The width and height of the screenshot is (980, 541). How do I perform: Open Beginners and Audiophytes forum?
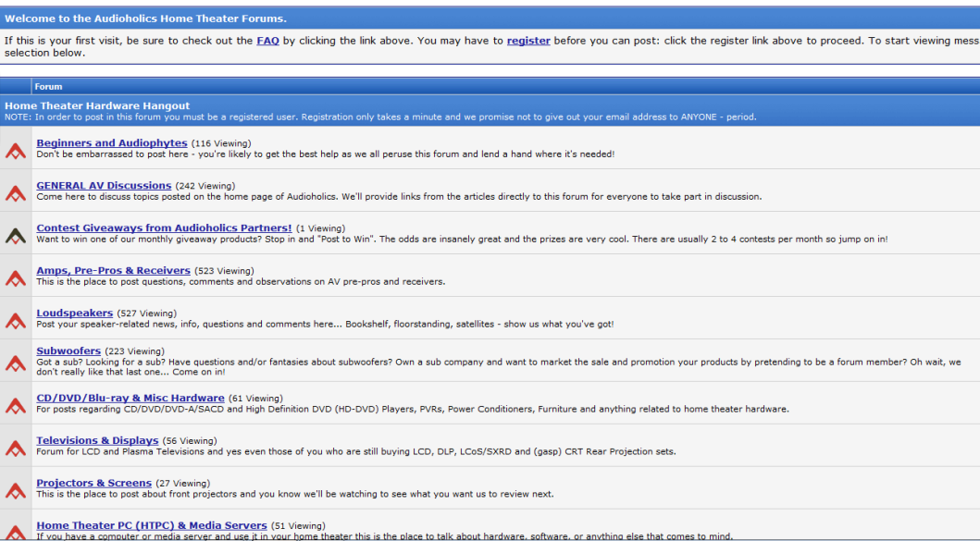[x=111, y=143]
